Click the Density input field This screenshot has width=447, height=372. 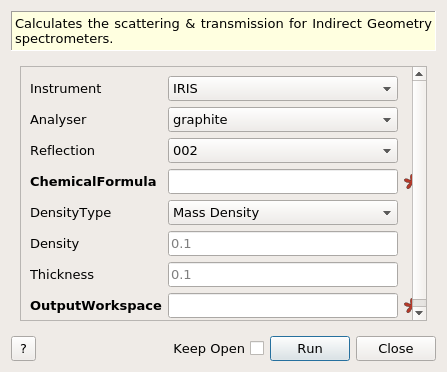283,244
